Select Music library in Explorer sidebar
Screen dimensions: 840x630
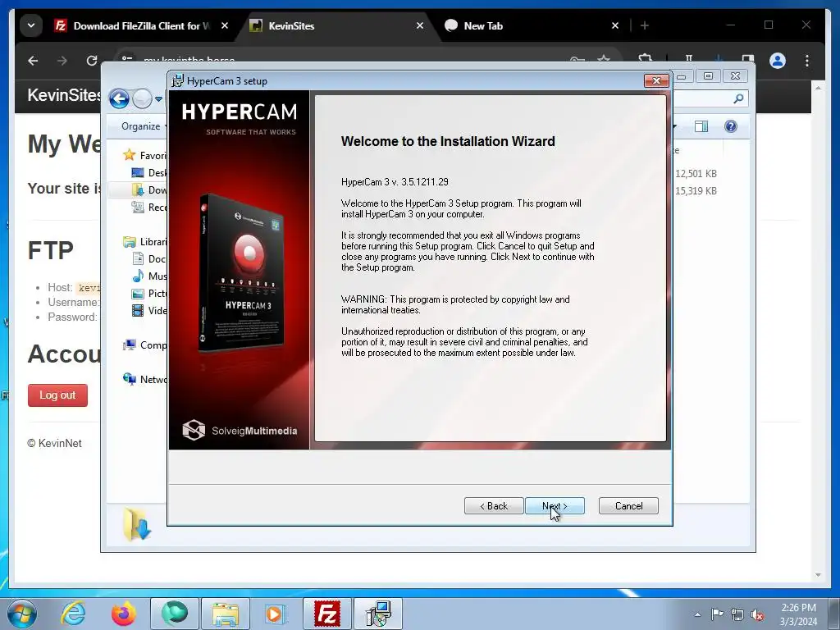click(149, 276)
